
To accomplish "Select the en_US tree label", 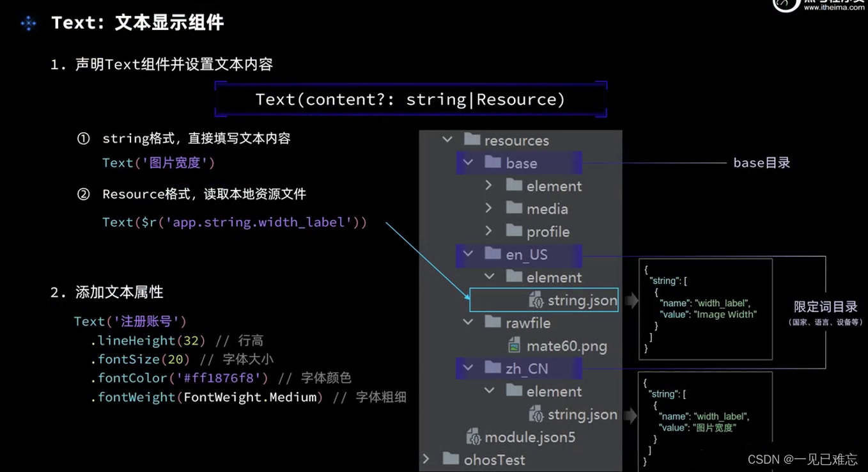I will pos(527,255).
